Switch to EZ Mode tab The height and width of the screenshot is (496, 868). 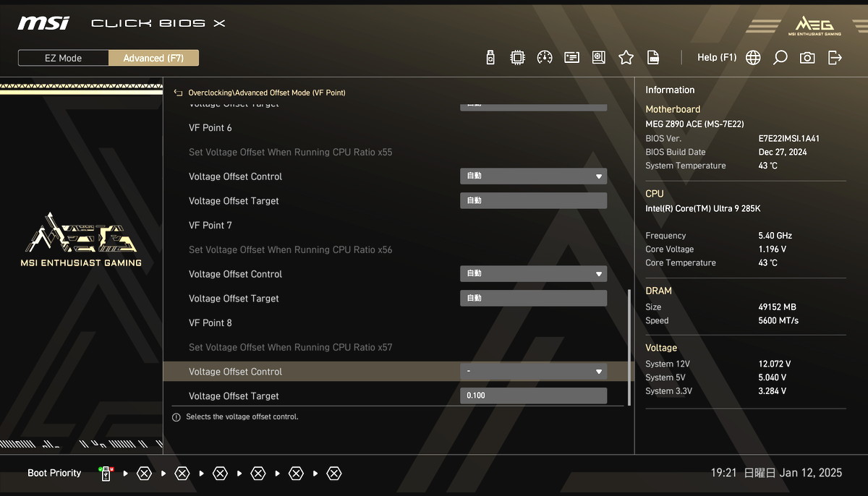point(64,58)
